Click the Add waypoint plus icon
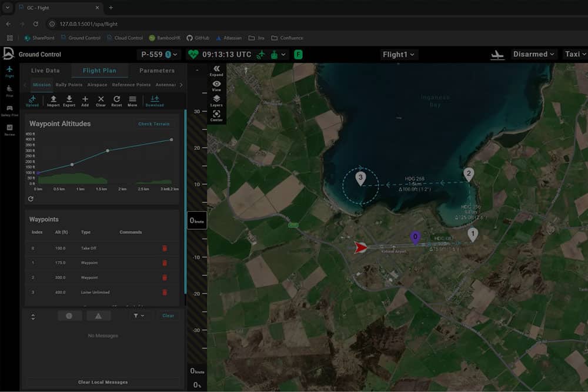This screenshot has width=588, height=392. point(85,99)
